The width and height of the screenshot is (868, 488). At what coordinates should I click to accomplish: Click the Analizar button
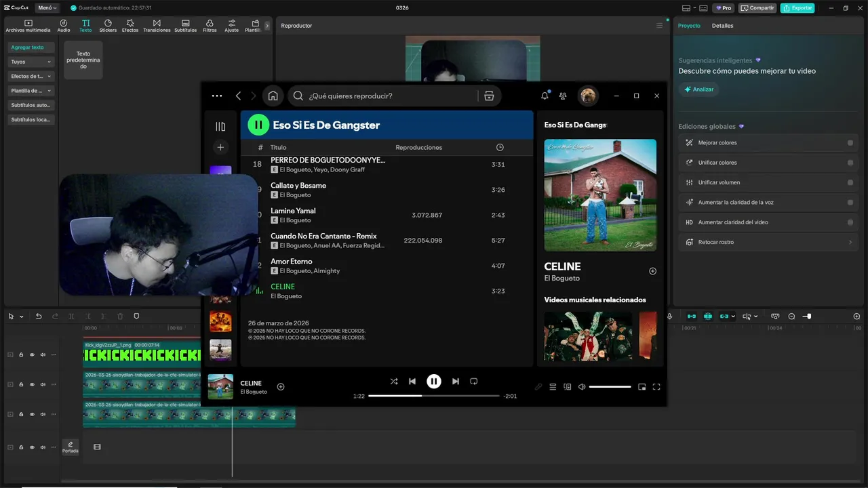[699, 89]
